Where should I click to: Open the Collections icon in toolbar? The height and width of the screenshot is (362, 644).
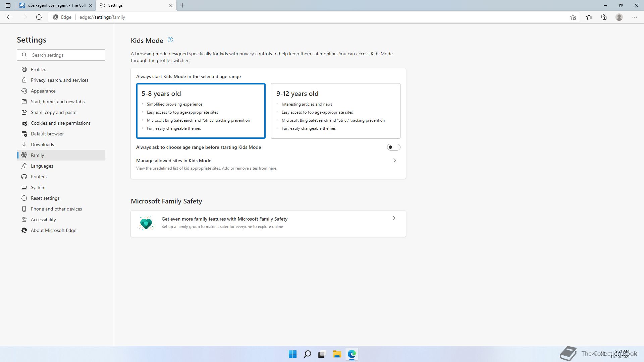[604, 17]
